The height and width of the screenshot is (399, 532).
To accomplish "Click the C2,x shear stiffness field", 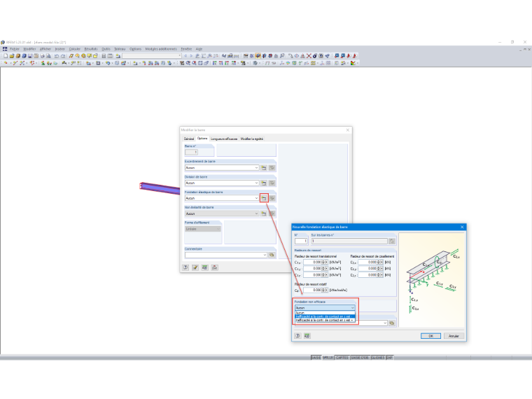I will click(x=367, y=262).
